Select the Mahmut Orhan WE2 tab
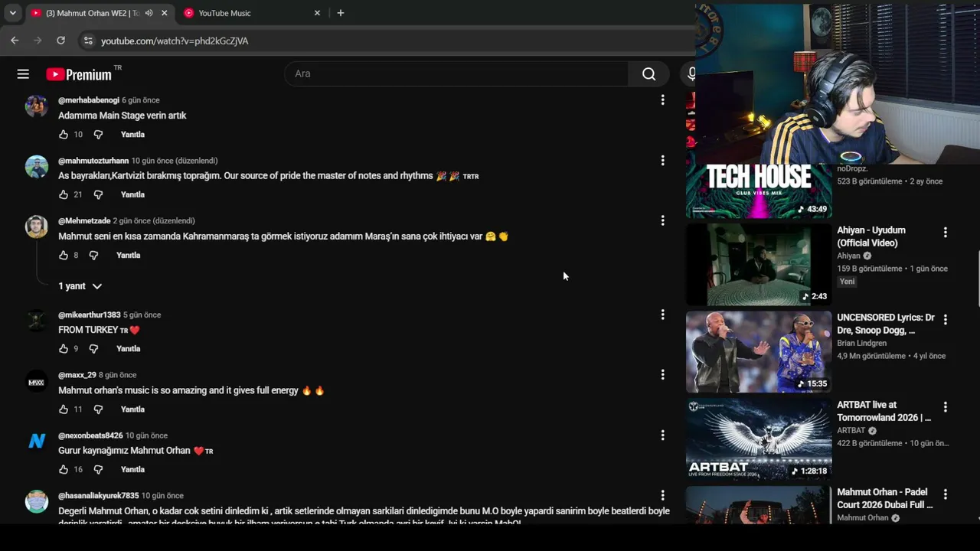Viewport: 980px width, 551px height. tap(98, 13)
